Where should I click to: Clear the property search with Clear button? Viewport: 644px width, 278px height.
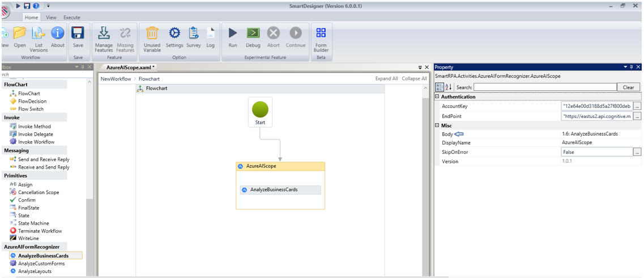tap(628, 87)
